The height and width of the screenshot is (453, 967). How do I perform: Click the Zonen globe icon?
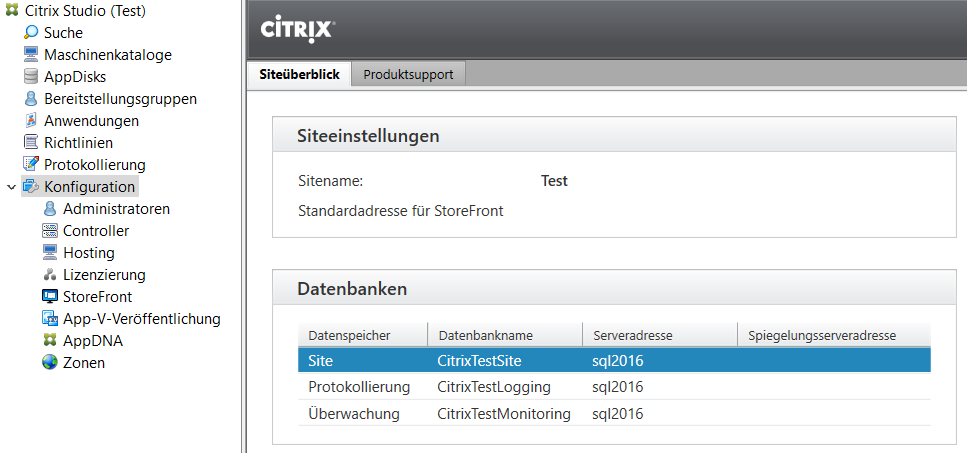pyautogui.click(x=50, y=363)
